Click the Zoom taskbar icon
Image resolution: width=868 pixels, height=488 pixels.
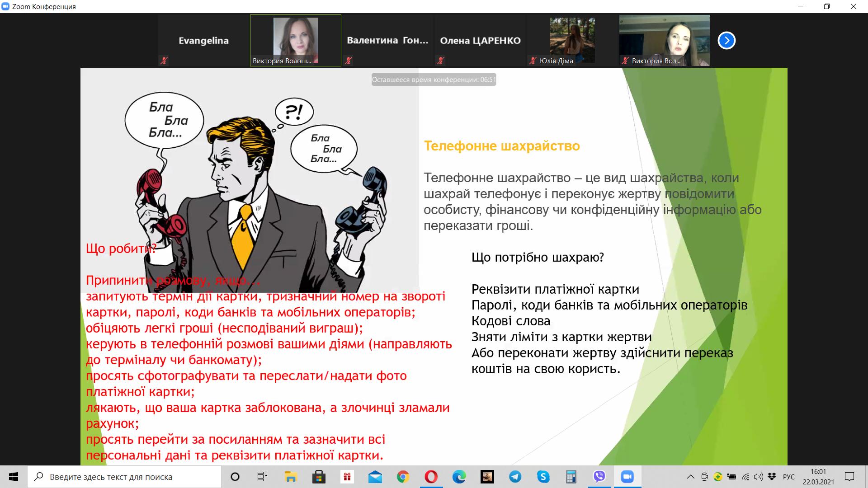click(627, 477)
